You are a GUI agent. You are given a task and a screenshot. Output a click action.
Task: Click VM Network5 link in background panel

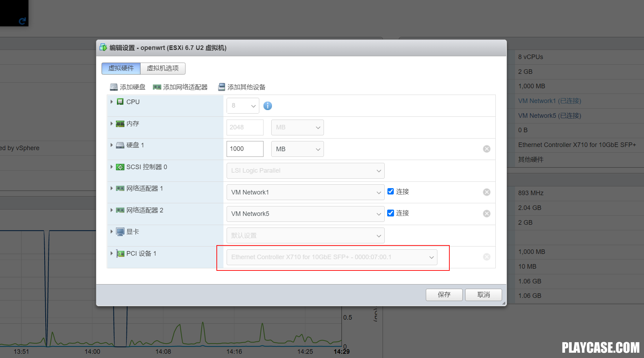[x=549, y=116]
